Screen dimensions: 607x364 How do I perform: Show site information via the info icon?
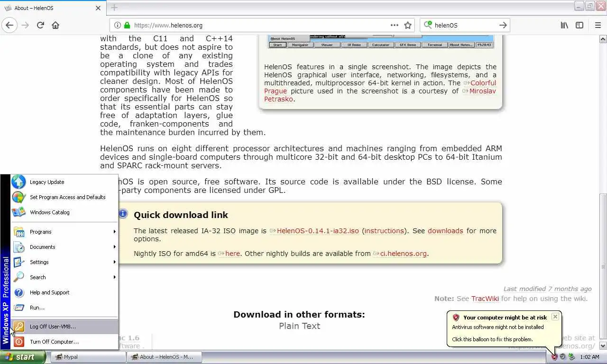pyautogui.click(x=118, y=25)
